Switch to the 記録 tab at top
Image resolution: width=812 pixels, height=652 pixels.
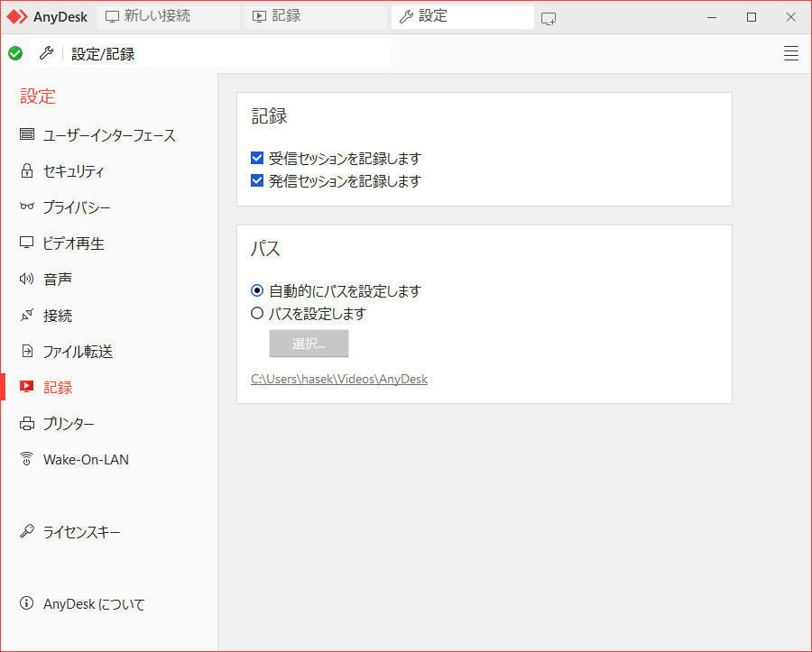[316, 16]
